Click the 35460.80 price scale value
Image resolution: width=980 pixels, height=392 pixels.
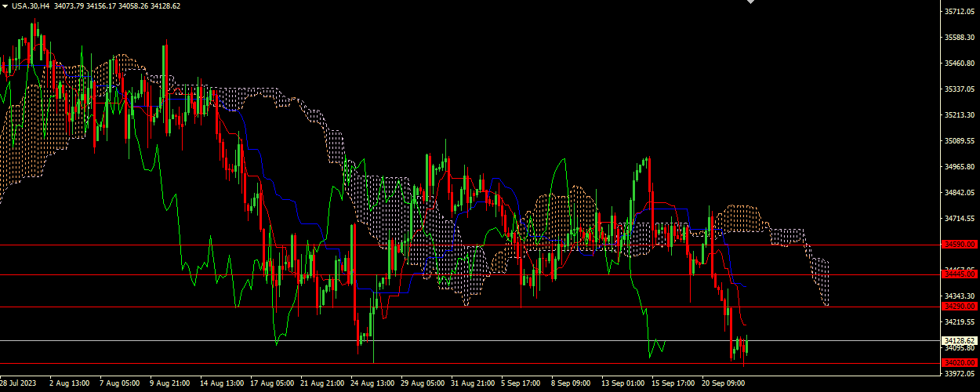click(x=959, y=64)
